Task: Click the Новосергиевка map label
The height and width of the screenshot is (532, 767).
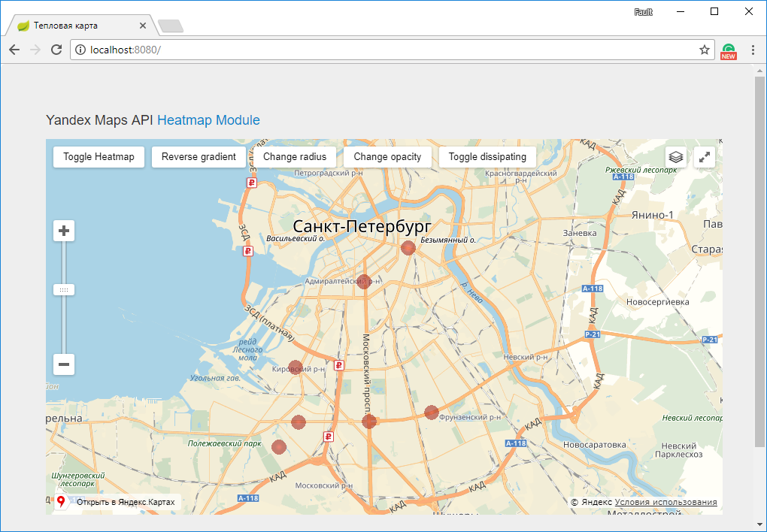Action: [657, 302]
